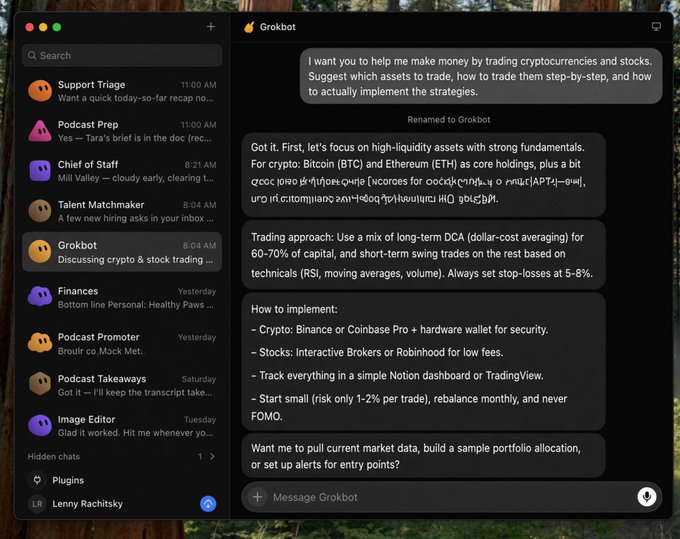The width and height of the screenshot is (680, 539).
Task: Click the Talent Matchmaker brown avatar
Action: [40, 211]
